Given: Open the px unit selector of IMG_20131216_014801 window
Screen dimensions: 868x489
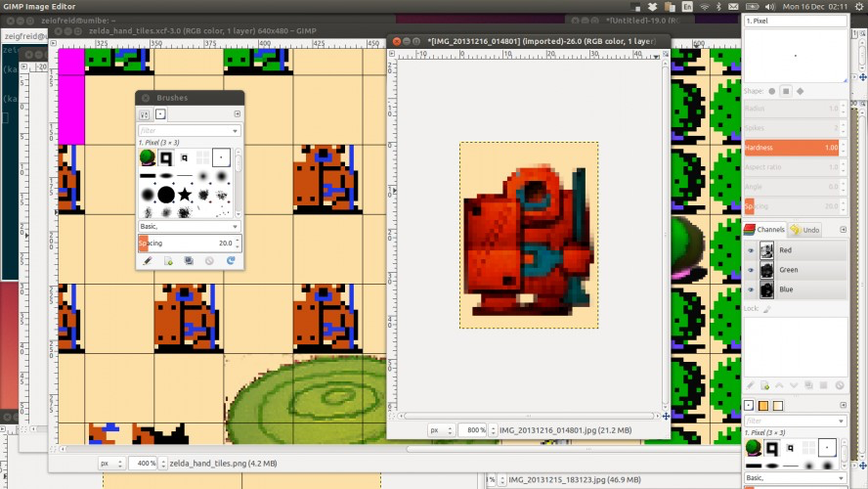Looking at the screenshot, I should point(441,430).
